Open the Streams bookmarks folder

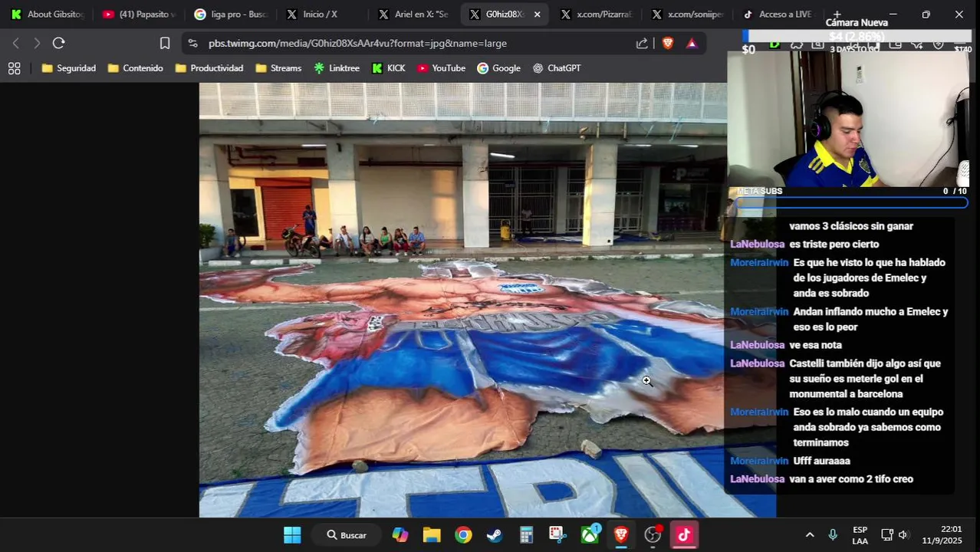pos(278,68)
